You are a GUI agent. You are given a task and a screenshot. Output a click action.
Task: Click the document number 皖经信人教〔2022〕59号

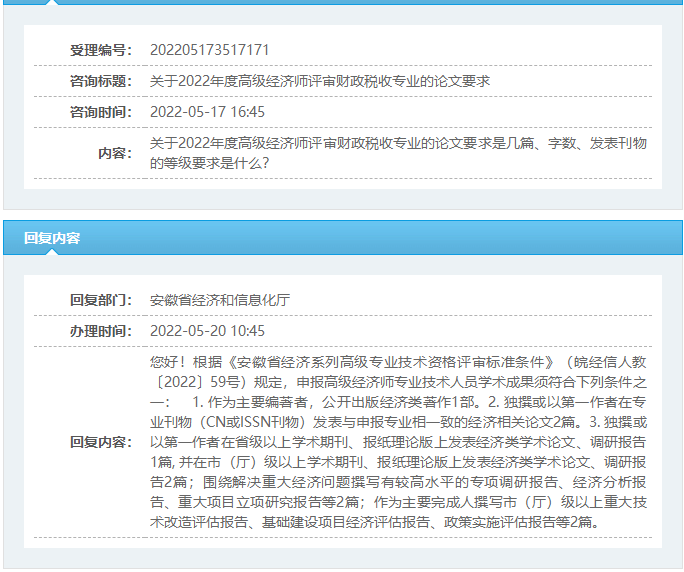click(600, 362)
